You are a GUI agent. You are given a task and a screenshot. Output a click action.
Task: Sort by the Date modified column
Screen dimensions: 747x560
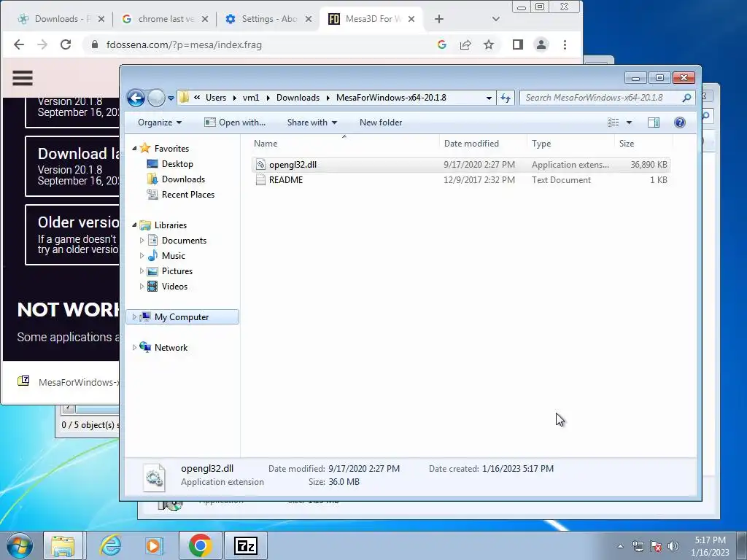[x=483, y=144]
